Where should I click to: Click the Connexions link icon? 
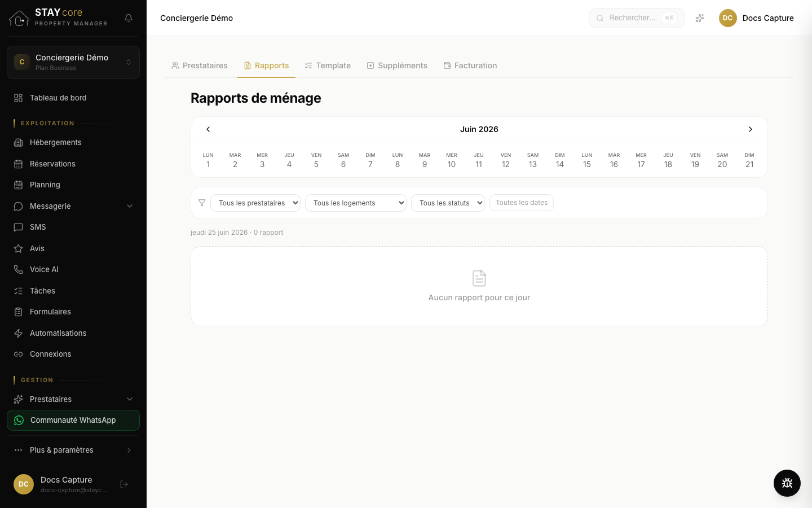click(x=19, y=354)
